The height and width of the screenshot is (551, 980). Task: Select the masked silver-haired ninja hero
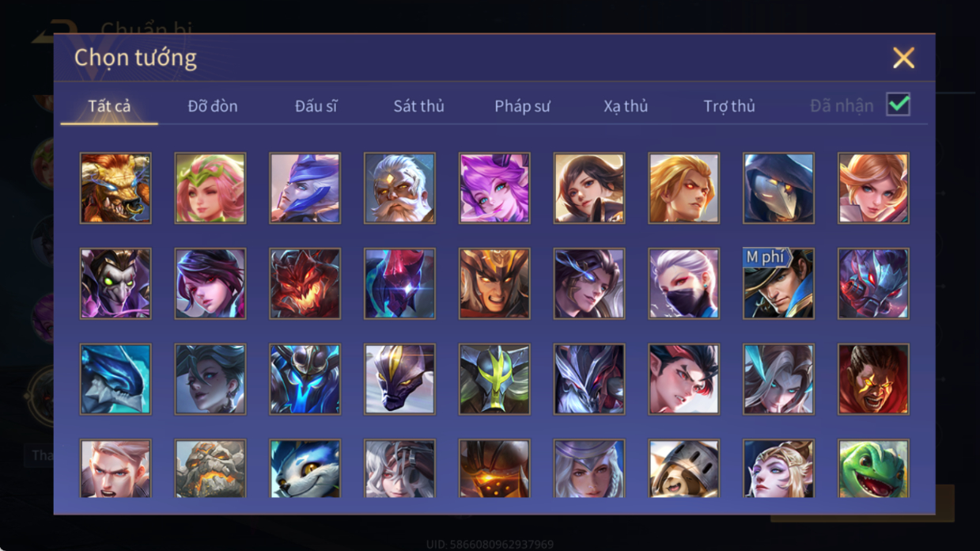[x=683, y=283]
